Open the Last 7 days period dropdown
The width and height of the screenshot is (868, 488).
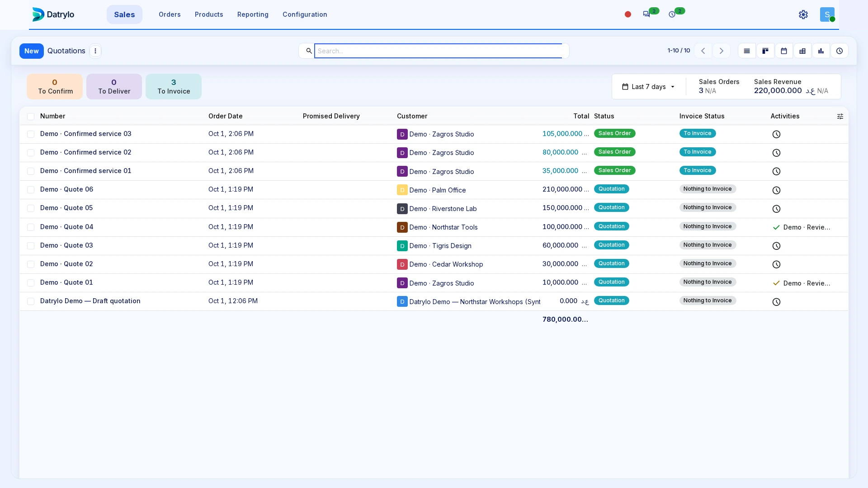(648, 87)
